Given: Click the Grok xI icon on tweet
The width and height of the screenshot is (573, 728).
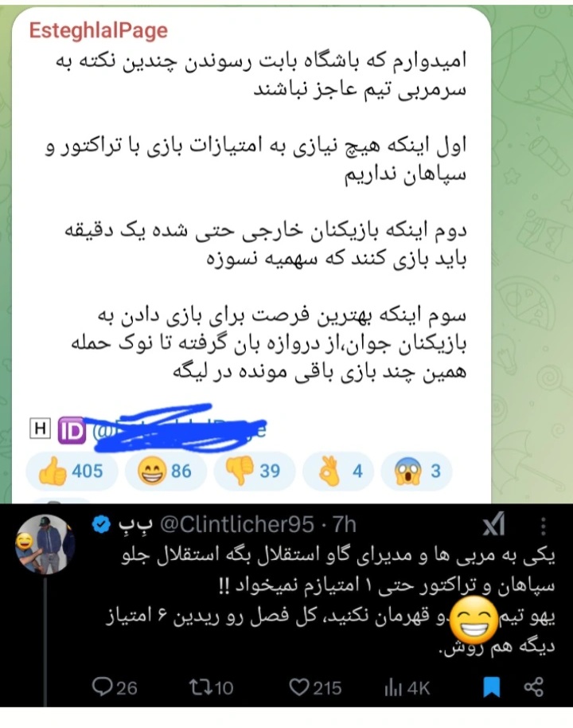Looking at the screenshot, I should tap(493, 526).
